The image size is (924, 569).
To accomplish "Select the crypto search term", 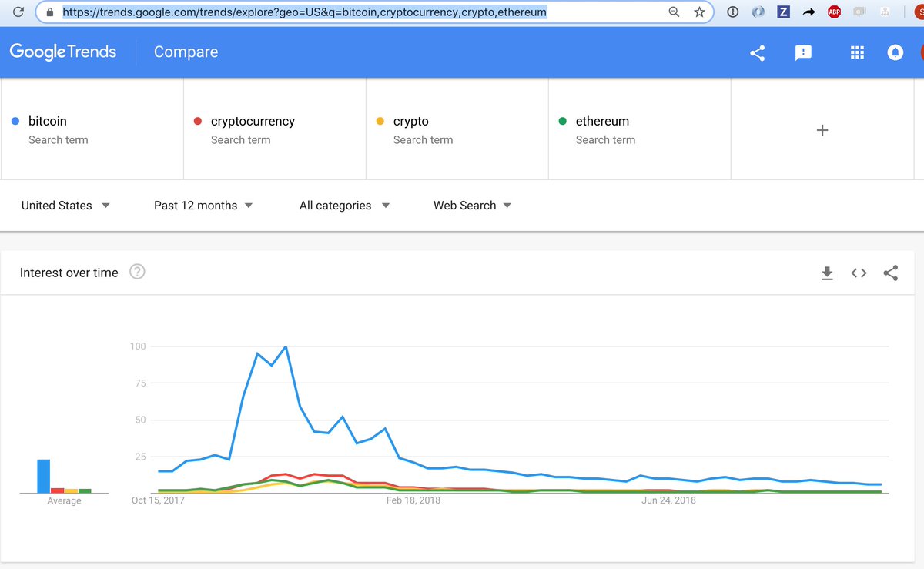I will pos(457,129).
